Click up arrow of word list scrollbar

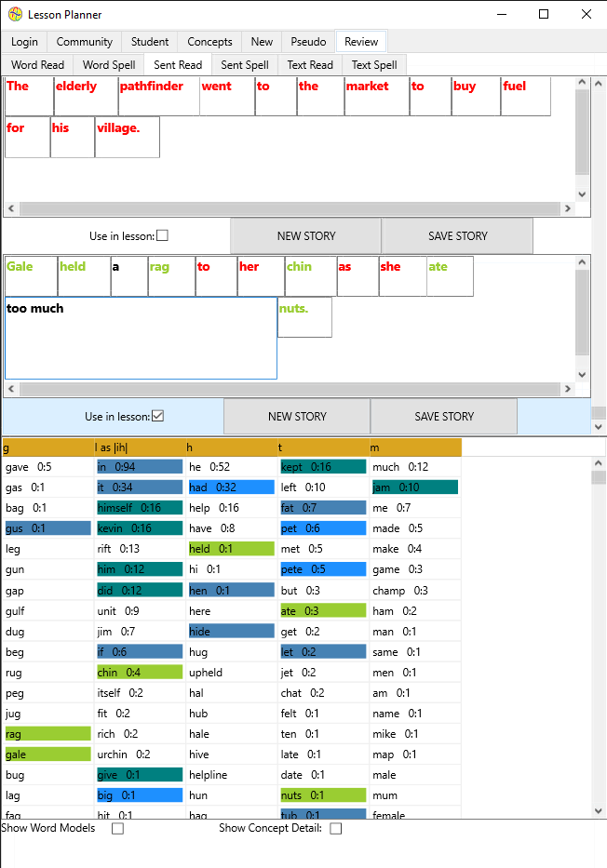tap(598, 462)
